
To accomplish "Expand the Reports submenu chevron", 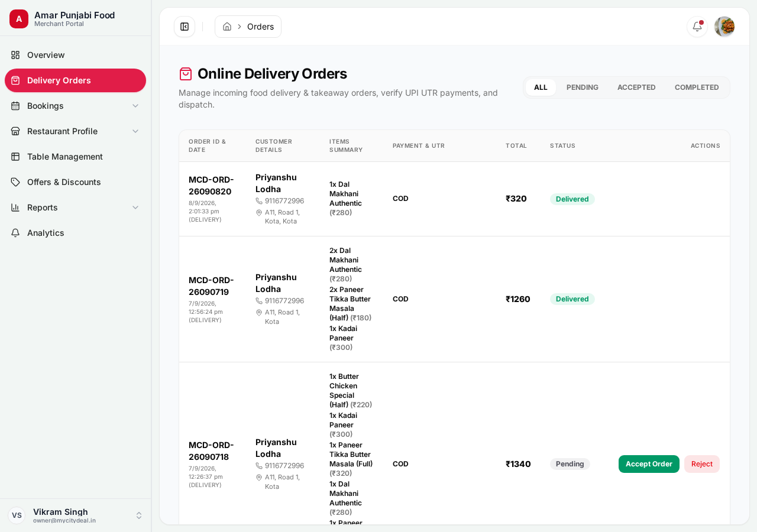I will pyautogui.click(x=135, y=207).
